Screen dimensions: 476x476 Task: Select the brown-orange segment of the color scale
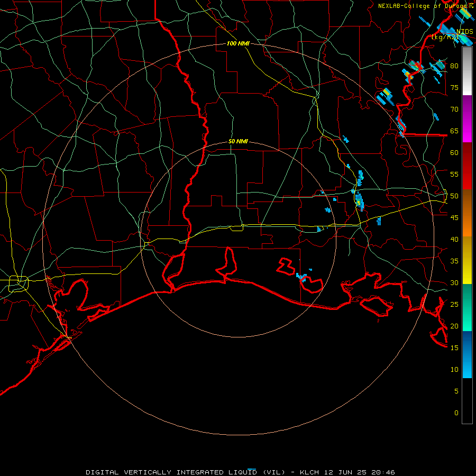[x=467, y=213]
